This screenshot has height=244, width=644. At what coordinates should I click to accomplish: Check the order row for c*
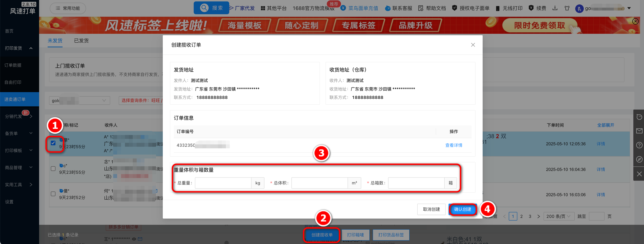[x=53, y=168]
